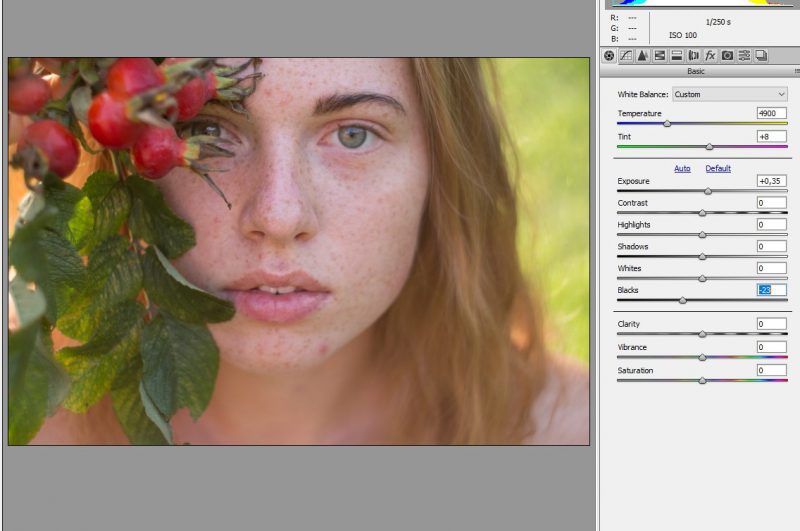Switch to the Split Toning panel
800x531 pixels.
[677, 56]
